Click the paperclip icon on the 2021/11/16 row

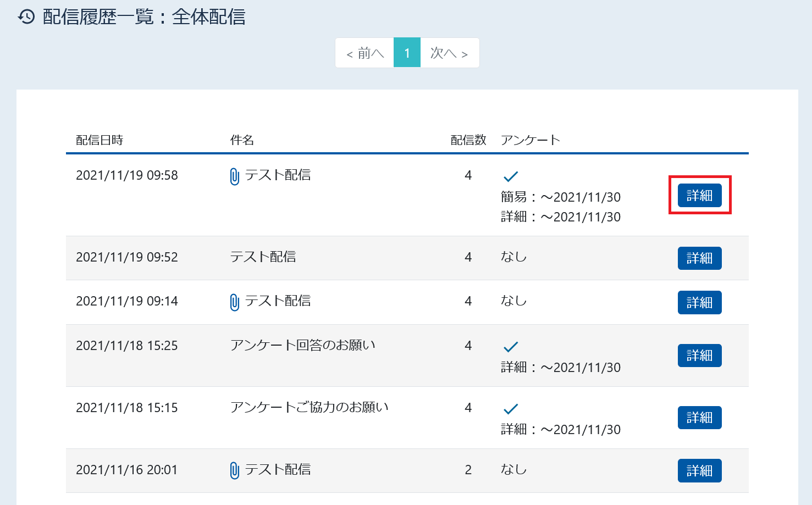[x=235, y=471]
